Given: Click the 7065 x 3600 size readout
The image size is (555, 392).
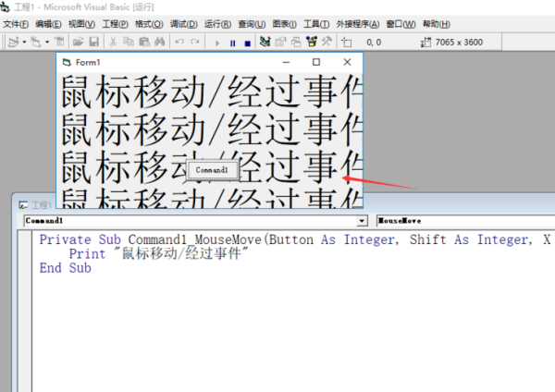Looking at the screenshot, I should [x=459, y=43].
